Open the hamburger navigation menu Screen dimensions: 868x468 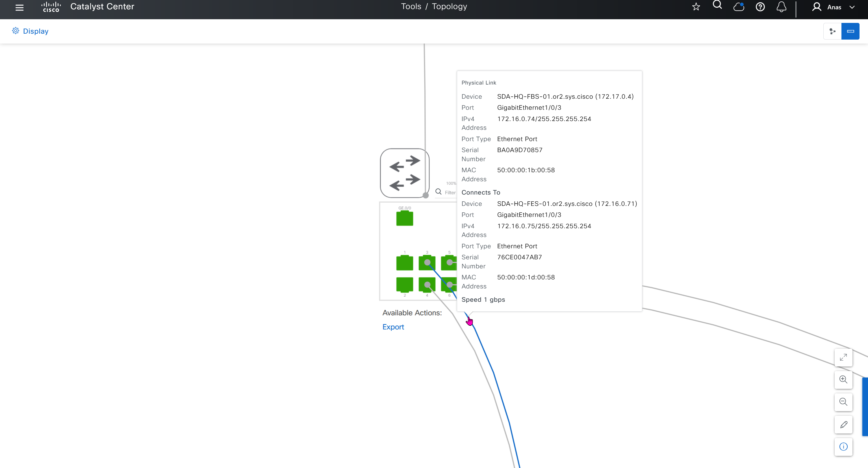(19, 7)
